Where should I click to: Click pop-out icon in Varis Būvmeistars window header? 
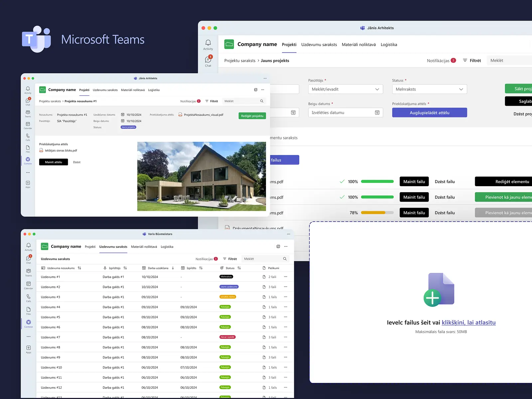click(x=278, y=246)
